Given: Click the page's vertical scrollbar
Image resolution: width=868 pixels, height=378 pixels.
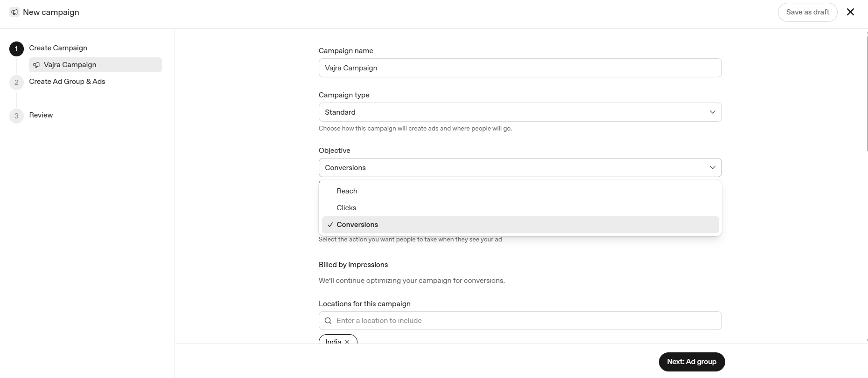Looking at the screenshot, I should pyautogui.click(x=867, y=91).
